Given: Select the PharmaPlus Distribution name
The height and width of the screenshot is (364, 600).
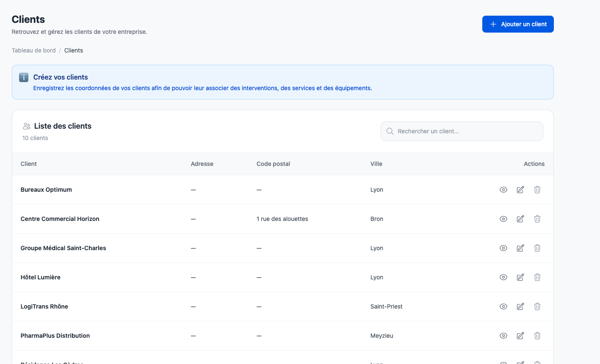Looking at the screenshot, I should [55, 336].
